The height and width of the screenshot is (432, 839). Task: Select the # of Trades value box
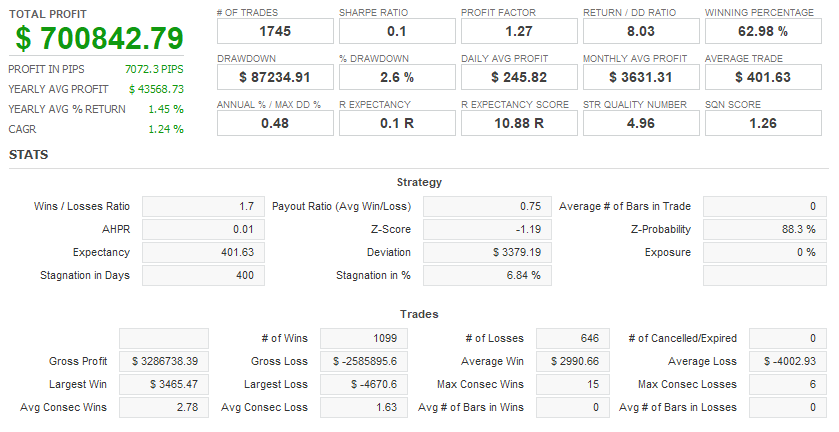pos(275,32)
